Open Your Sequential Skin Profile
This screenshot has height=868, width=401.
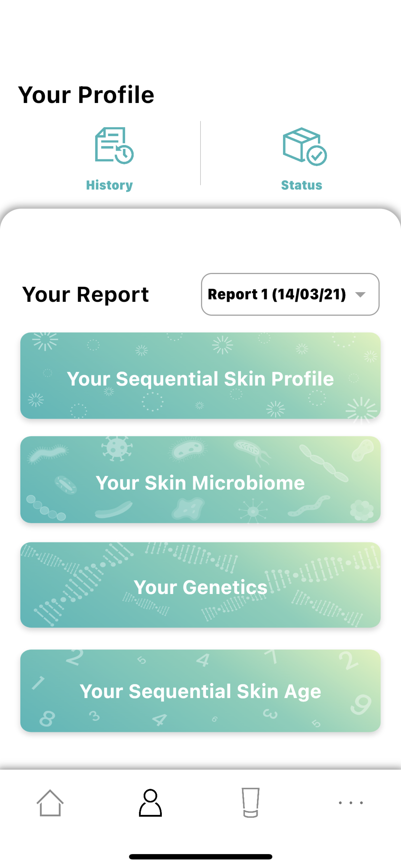point(200,378)
